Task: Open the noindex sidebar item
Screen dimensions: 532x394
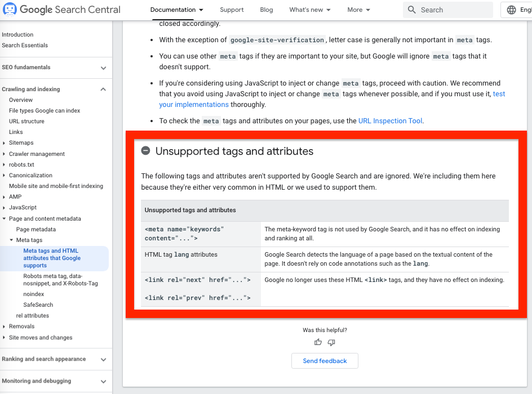Action: coord(34,294)
